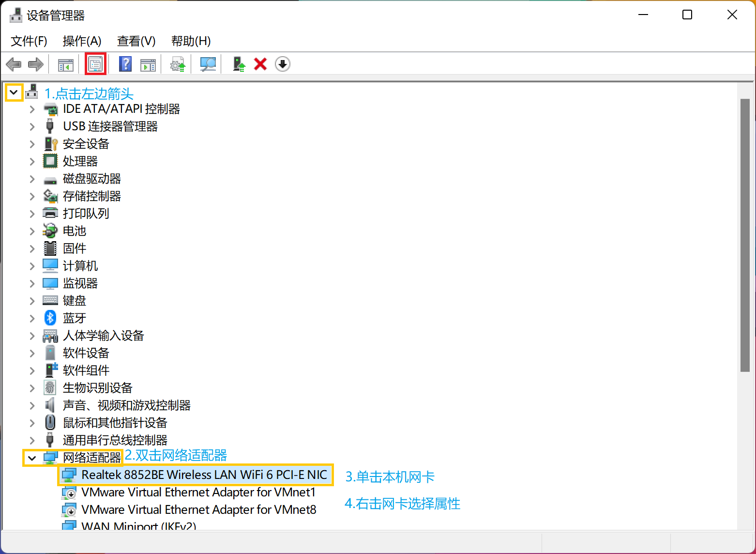756x554 pixels.
Task: Click the red X Uninstall device icon
Action: tap(260, 64)
